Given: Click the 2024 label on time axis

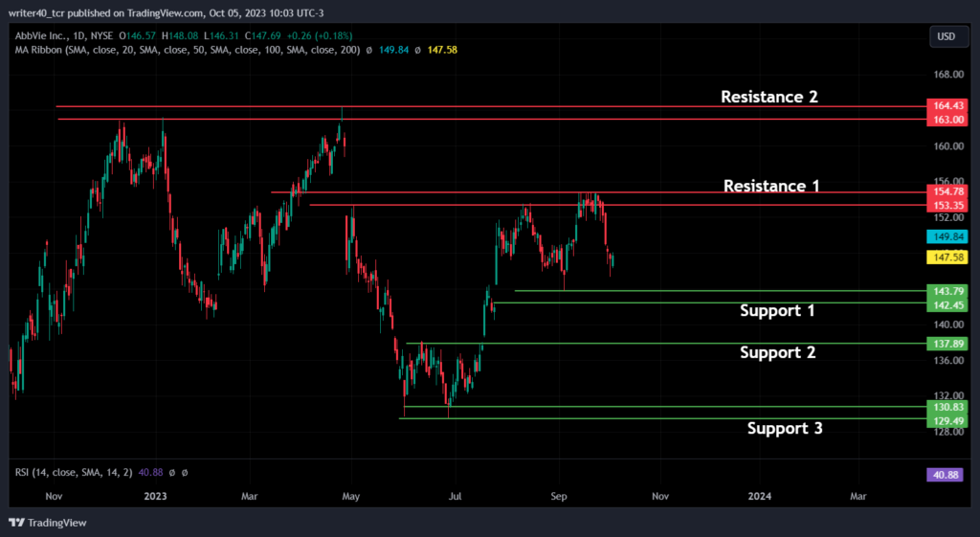Looking at the screenshot, I should click(x=759, y=497).
